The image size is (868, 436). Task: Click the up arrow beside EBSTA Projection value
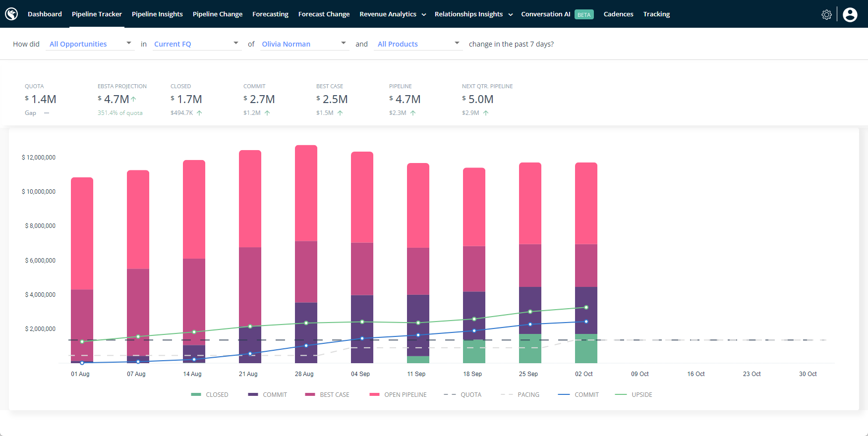click(133, 99)
